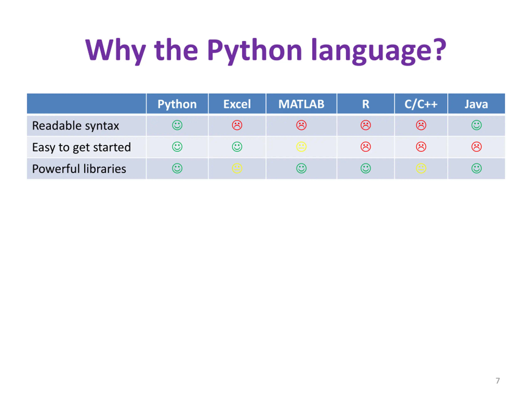Viewport: 532px width, 399px height.
Task: Click MATLAB's red frown for Readable syntax
Action: point(301,125)
